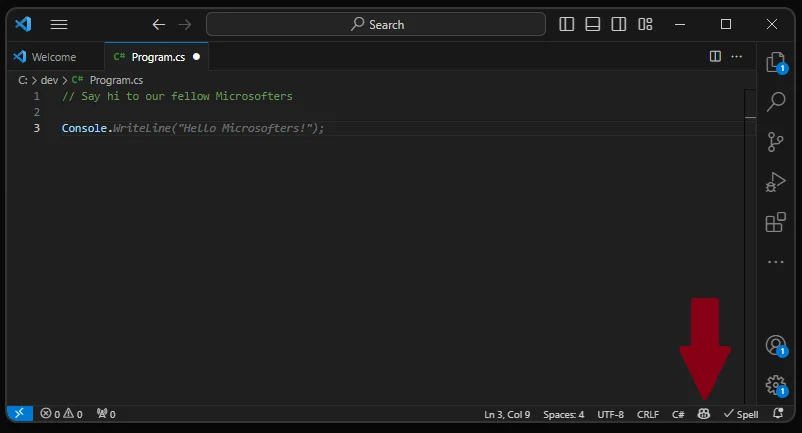Switch to the Welcome tab
The image size is (802, 433).
click(53, 57)
